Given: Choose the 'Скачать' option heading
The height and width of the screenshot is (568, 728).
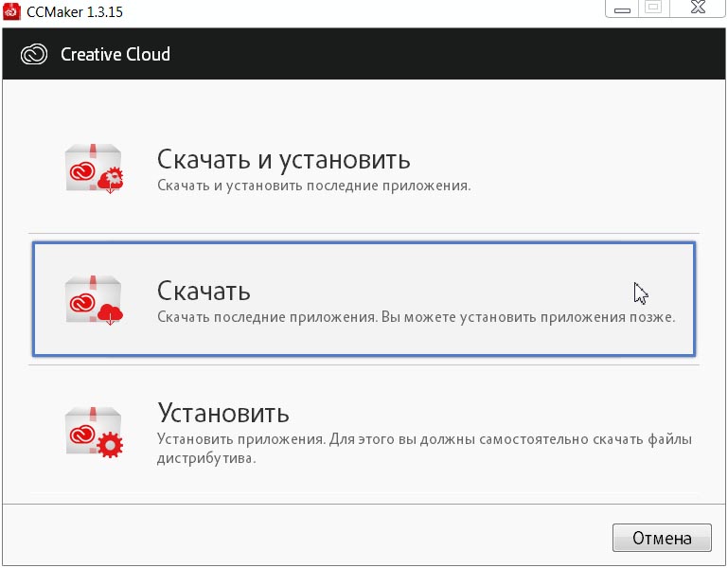Looking at the screenshot, I should (x=204, y=292).
